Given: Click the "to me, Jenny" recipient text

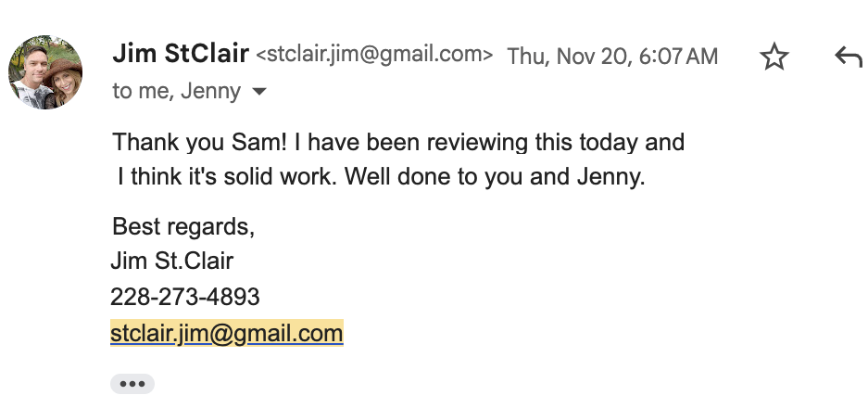Looking at the screenshot, I should 176,91.
